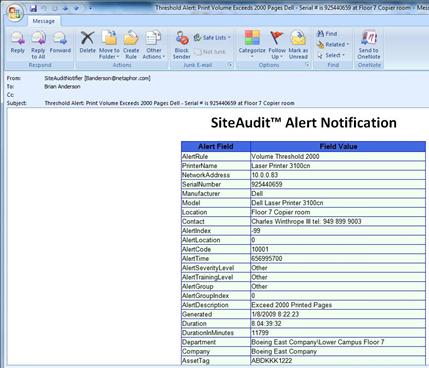The height and width of the screenshot is (368, 429).
Task: Select Generated date 1/8/2009 8:22:23
Action: (x=275, y=314)
